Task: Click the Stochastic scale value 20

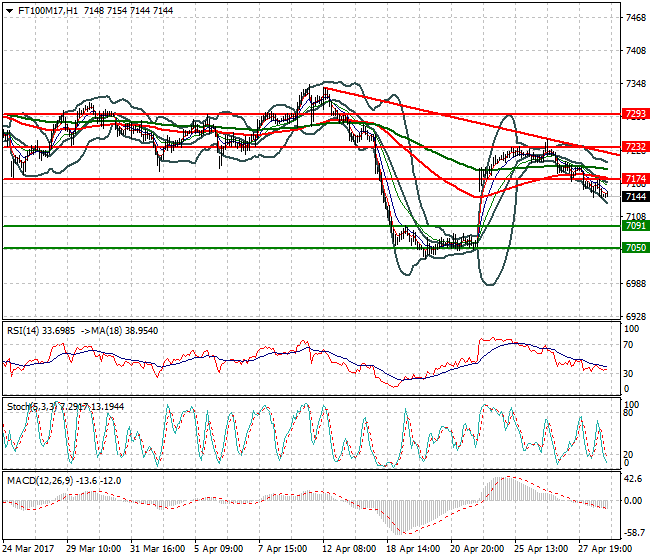Action: 628,454
